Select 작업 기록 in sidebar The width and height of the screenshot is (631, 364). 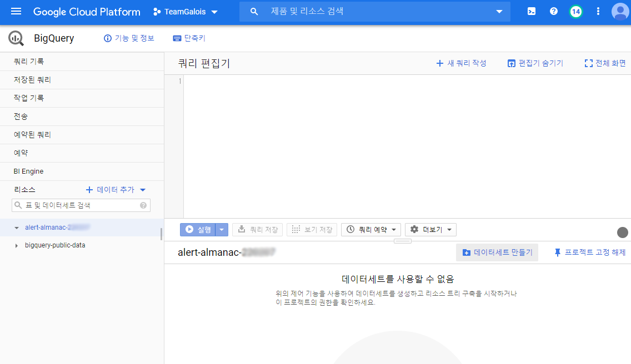click(x=82, y=98)
